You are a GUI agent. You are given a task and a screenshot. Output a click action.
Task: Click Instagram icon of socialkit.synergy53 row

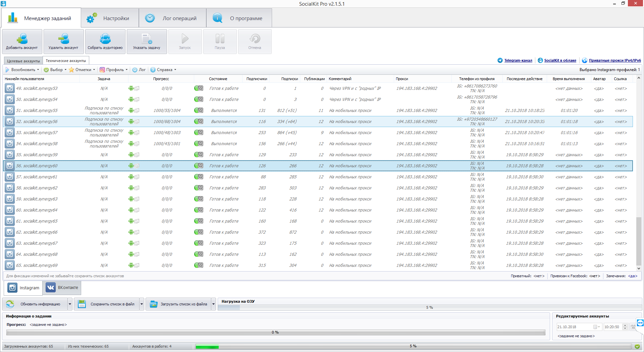point(10,88)
